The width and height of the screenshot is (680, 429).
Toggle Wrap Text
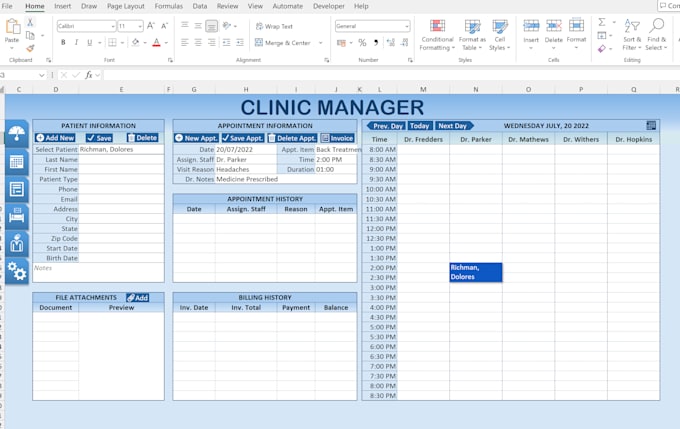[x=274, y=26]
